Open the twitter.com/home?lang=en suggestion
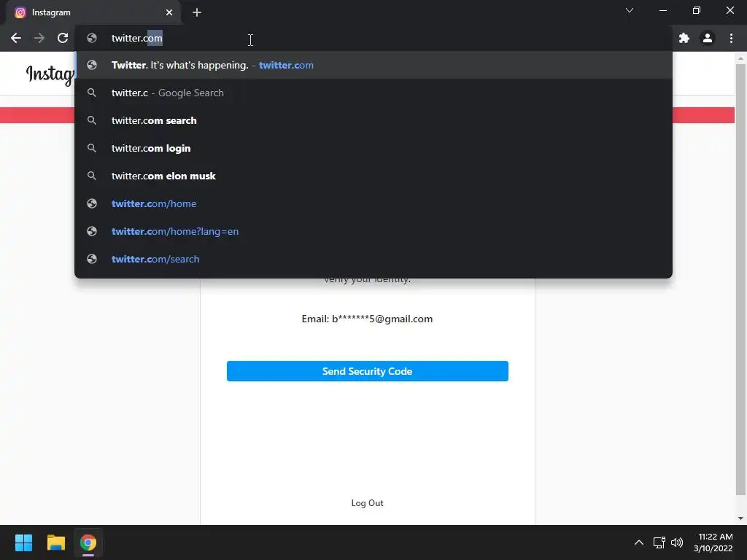Screen dimensions: 747x560 click(x=373, y=231)
